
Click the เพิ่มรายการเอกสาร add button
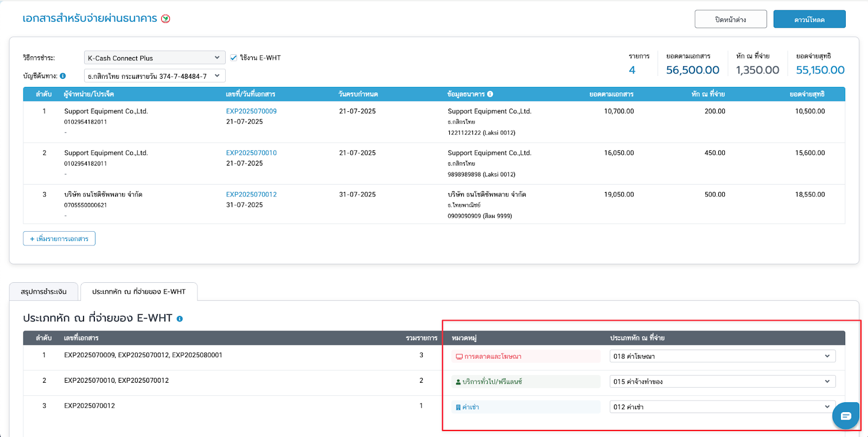coord(59,239)
